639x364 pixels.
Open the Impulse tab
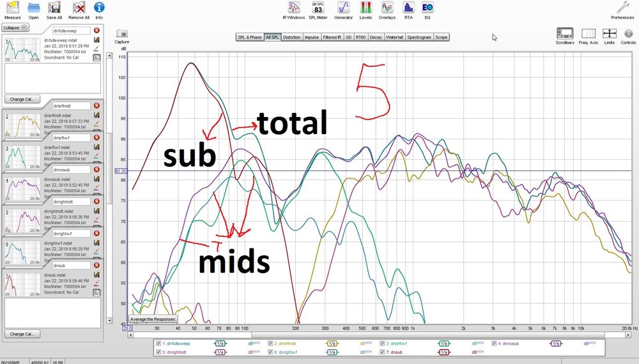312,37
